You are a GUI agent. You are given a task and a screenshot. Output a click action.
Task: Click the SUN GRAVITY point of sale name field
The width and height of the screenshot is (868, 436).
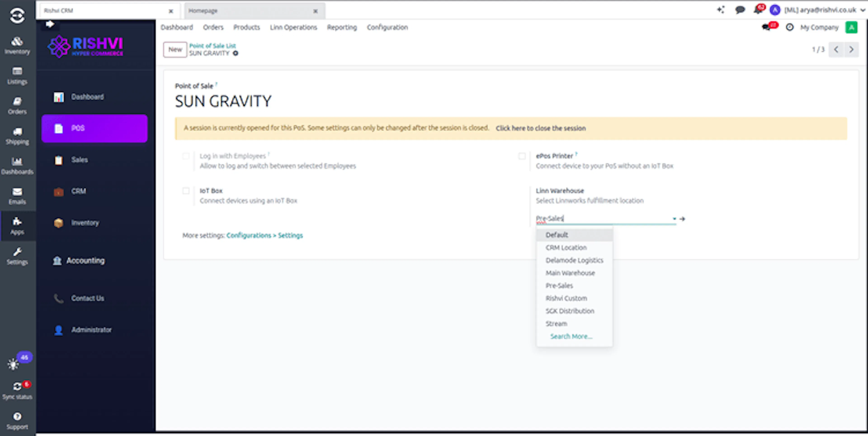coord(223,101)
